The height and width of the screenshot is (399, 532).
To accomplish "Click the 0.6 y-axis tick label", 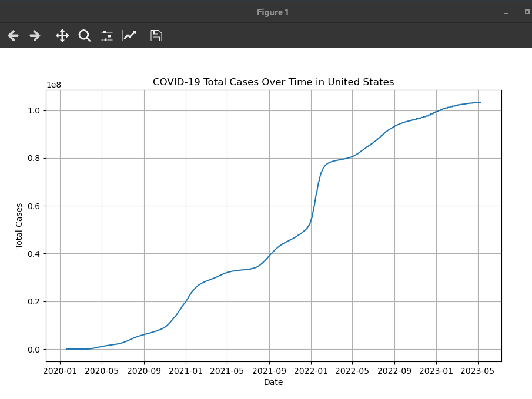I will pos(34,206).
